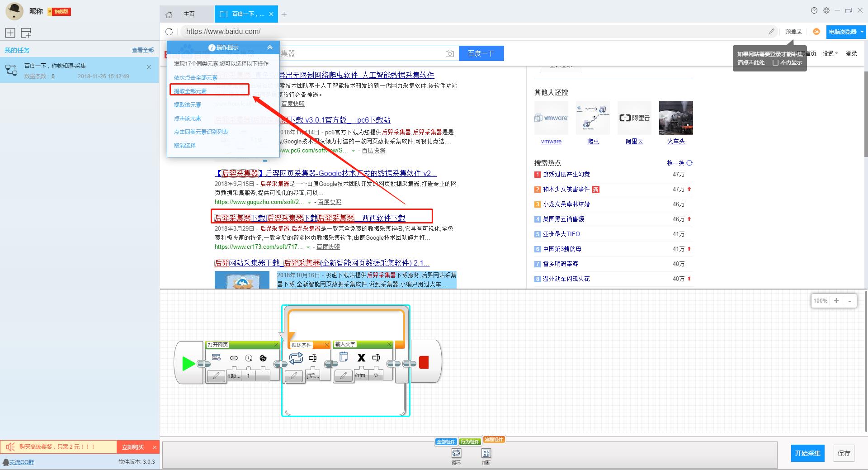Click the 保存 button

[844, 453]
